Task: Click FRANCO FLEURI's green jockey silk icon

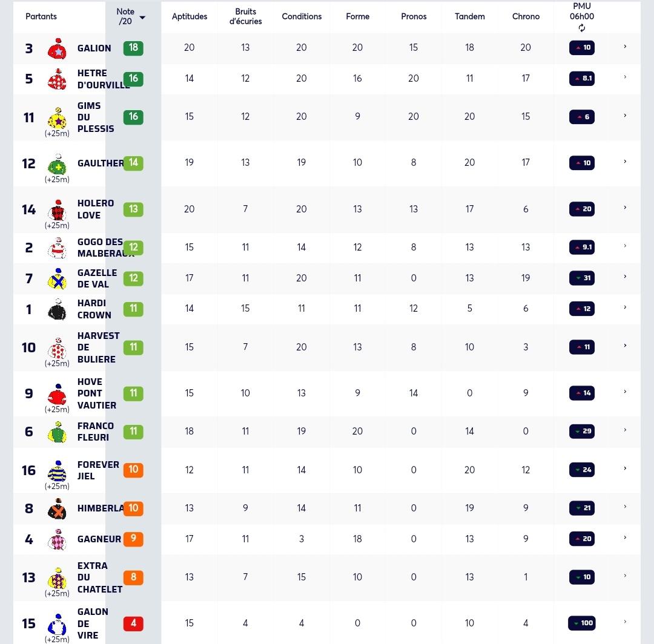Action: [x=58, y=432]
